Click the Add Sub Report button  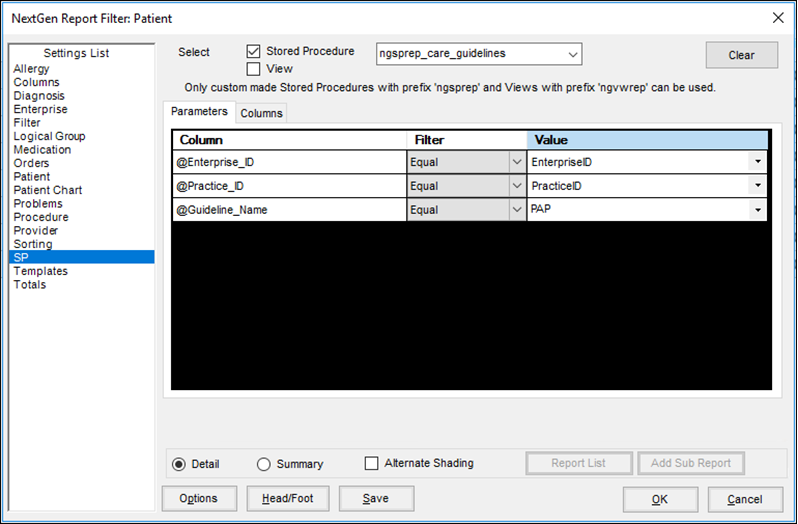click(x=691, y=463)
